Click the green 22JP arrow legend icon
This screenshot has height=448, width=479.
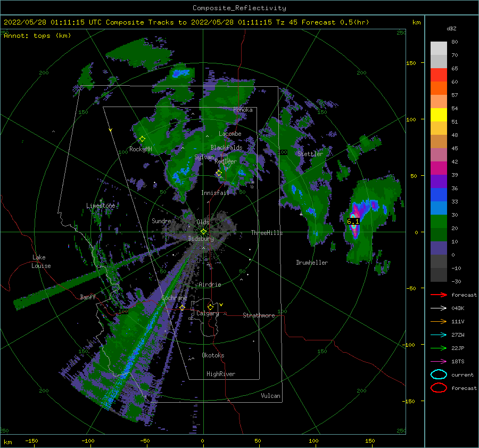pos(439,348)
